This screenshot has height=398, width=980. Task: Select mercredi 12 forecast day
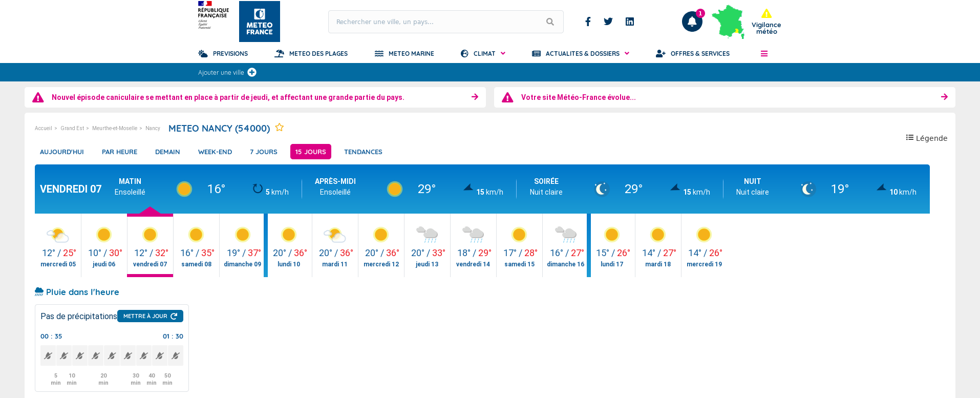pyautogui.click(x=381, y=246)
